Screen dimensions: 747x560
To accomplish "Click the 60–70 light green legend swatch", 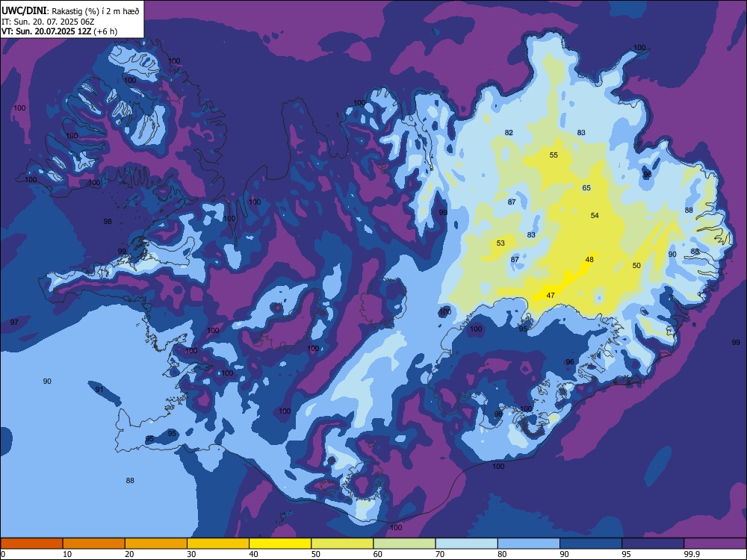I will [404, 544].
